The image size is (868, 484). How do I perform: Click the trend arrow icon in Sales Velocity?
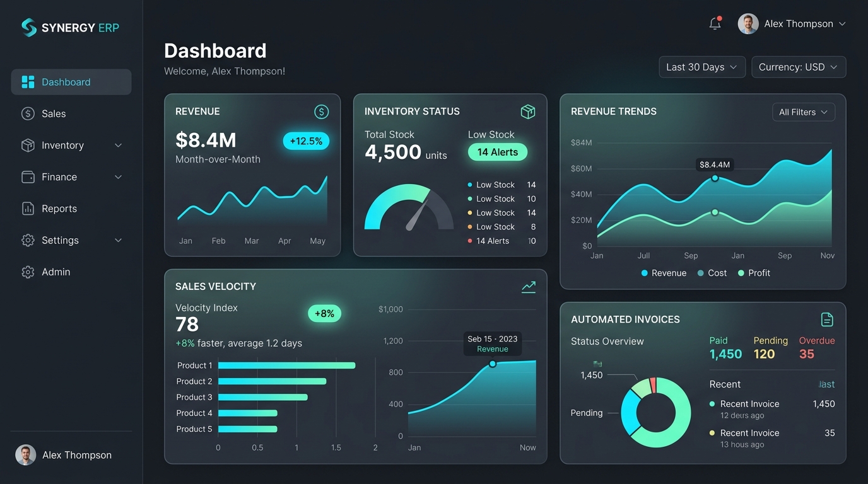point(529,287)
